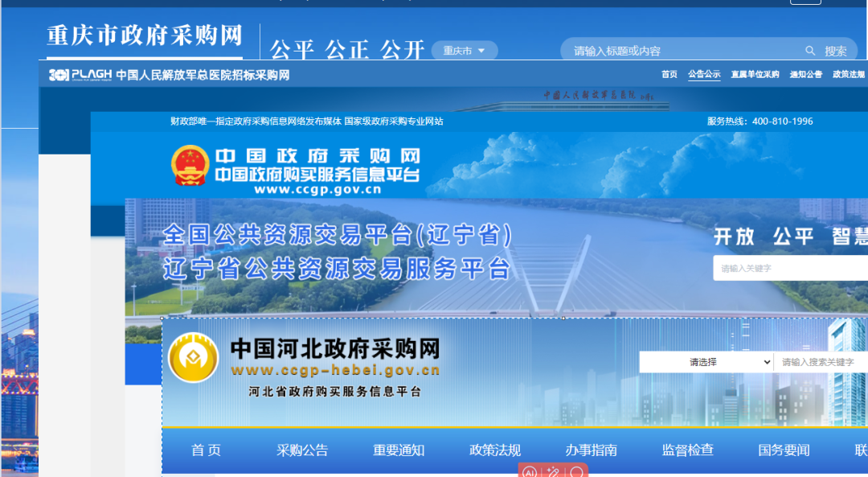Click the 公平 公正 公开 slogan
868x477 pixels.
pyautogui.click(x=347, y=50)
